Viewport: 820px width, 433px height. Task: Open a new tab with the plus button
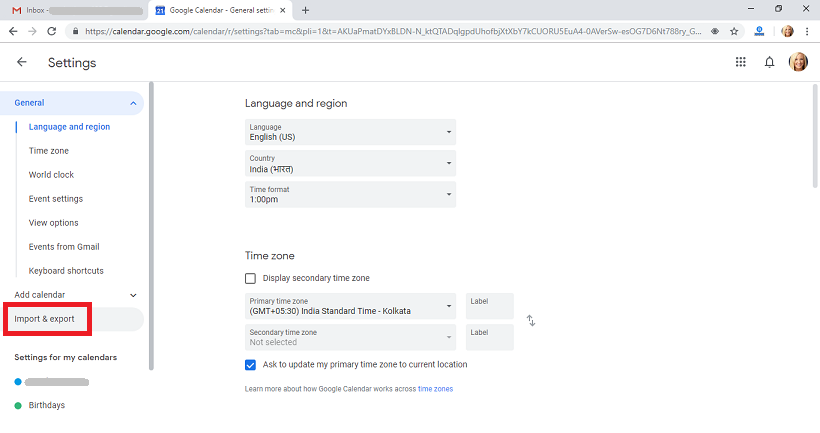(305, 10)
